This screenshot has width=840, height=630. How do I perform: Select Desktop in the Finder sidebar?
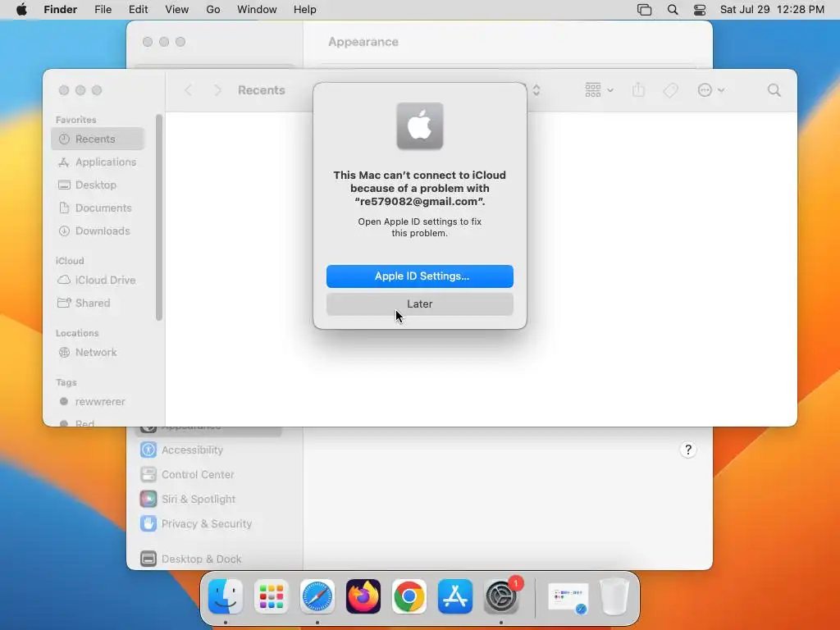[98, 185]
